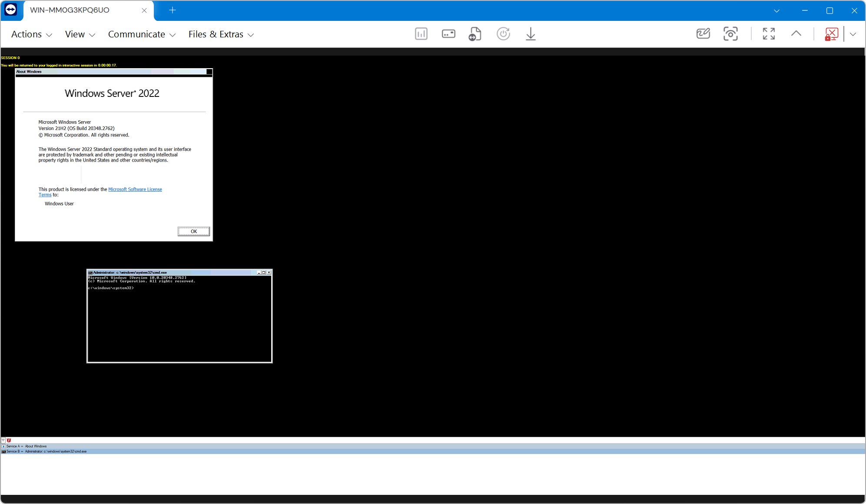Click the remote reboot power icon

pos(503,34)
